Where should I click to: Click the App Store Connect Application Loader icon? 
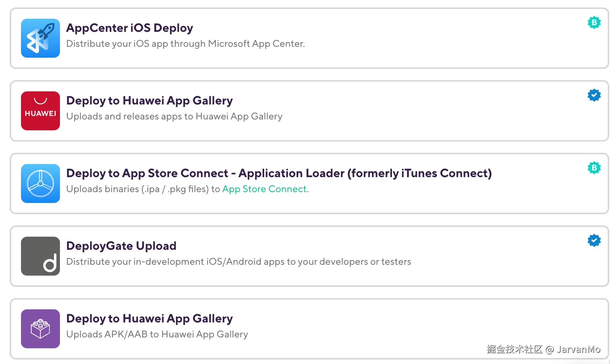[40, 183]
